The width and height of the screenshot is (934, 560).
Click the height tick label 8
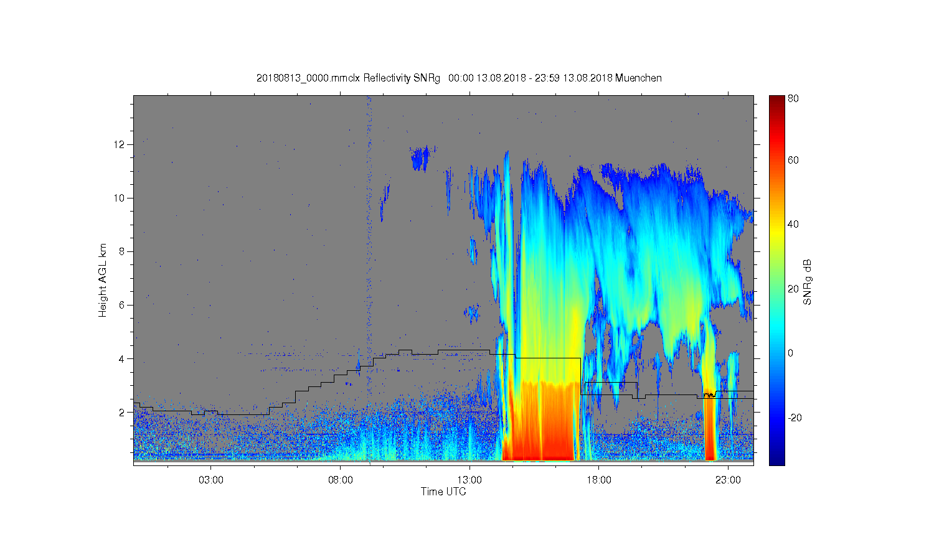(122, 251)
